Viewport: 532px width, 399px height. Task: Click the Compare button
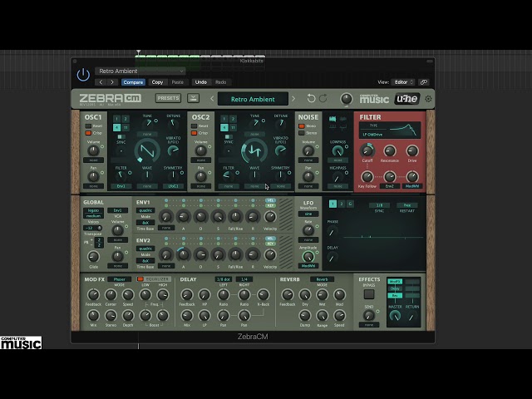(x=133, y=82)
